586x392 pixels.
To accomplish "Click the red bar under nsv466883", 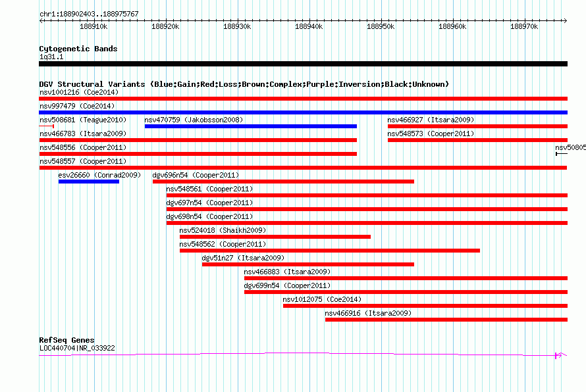I will 406,278.
